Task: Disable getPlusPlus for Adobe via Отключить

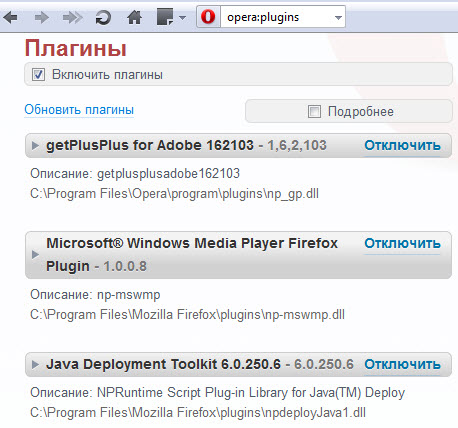Action: [402, 145]
